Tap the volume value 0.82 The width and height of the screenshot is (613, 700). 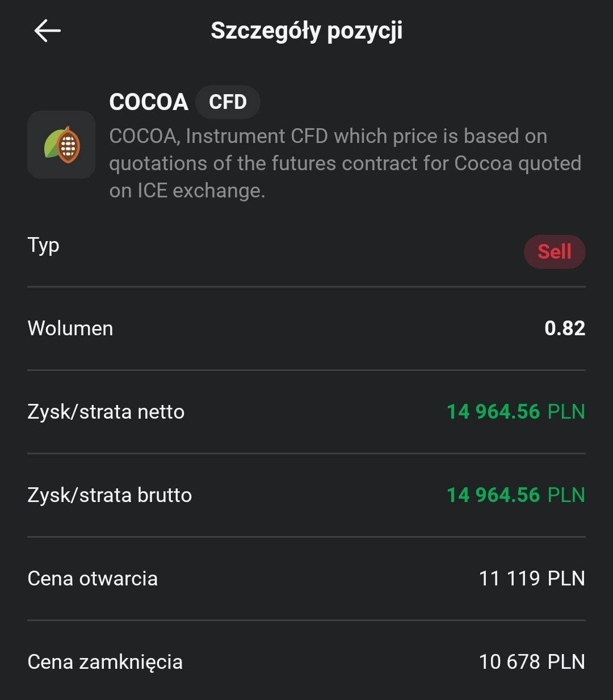coord(564,328)
